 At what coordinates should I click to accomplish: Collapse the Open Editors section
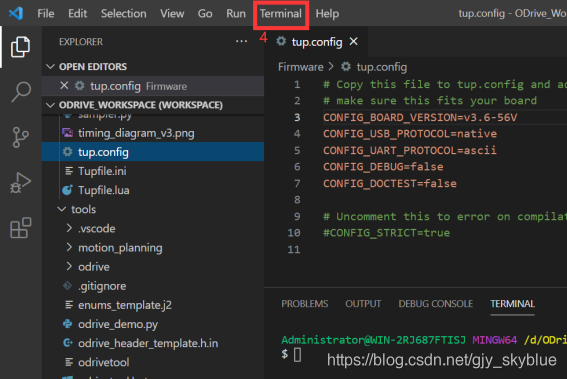pyautogui.click(x=51, y=67)
